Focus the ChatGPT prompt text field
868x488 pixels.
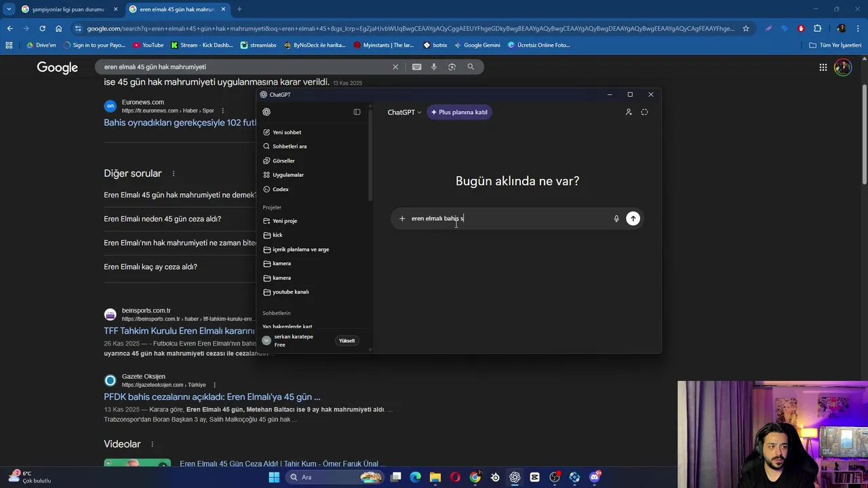(509, 218)
